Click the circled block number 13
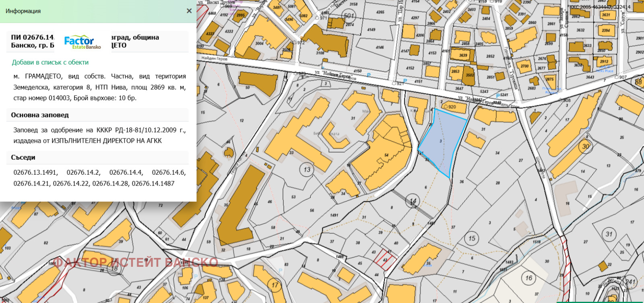The width and height of the screenshot is (644, 303). point(307,169)
